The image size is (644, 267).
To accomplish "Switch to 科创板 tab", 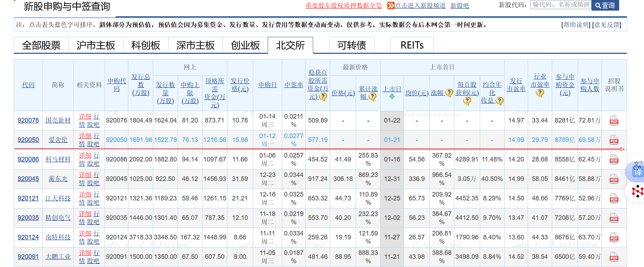I will pos(146,45).
